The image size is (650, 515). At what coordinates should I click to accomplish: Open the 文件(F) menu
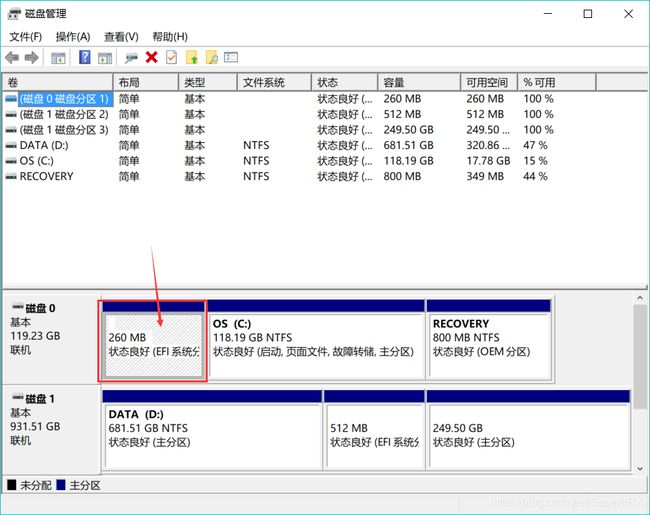tap(26, 37)
